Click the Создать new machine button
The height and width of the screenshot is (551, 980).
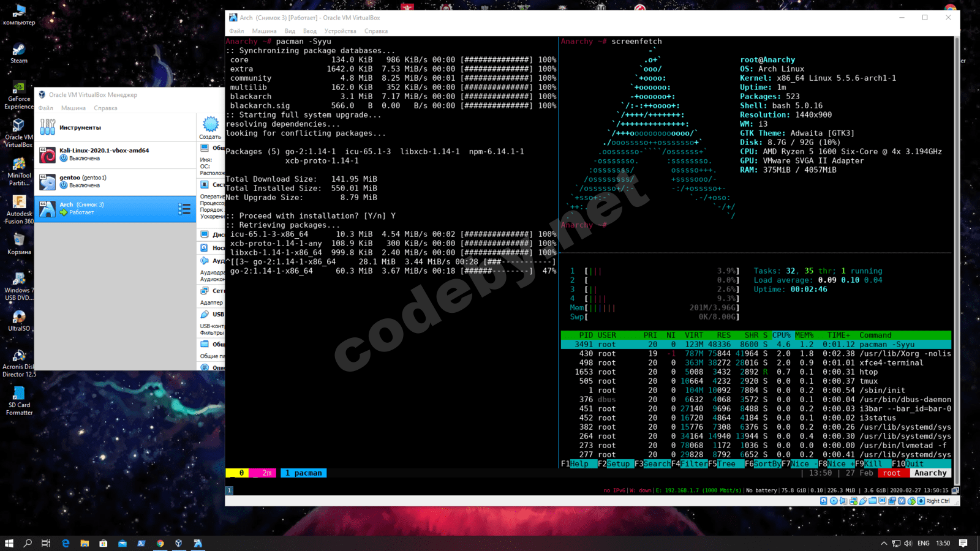pos(210,128)
